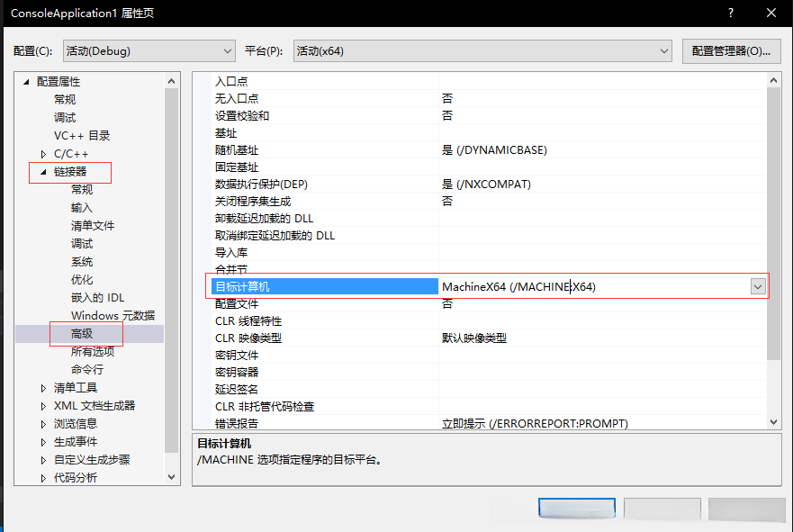Viewport: 793px width, 532px height.
Task: Select the 优化 tree item
Action: click(x=82, y=280)
